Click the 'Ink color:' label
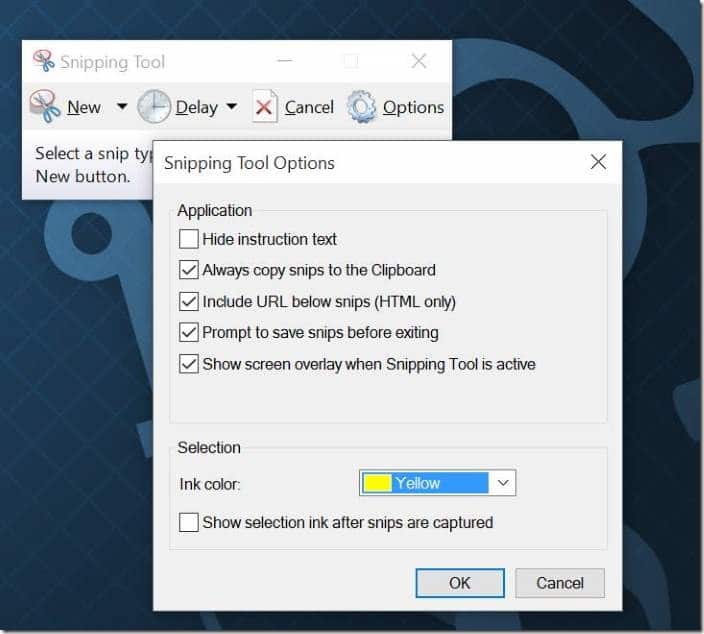Screen dimensions: 704x634 pyautogui.click(x=210, y=484)
